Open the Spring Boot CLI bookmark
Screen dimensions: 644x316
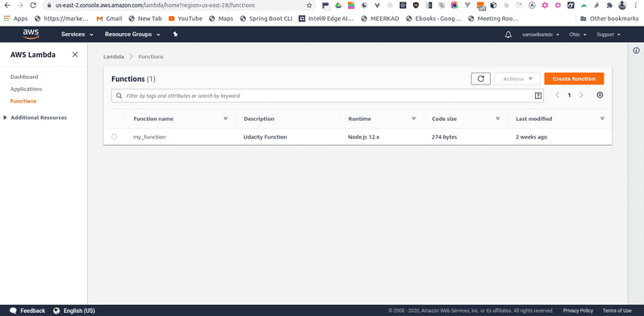266,19
